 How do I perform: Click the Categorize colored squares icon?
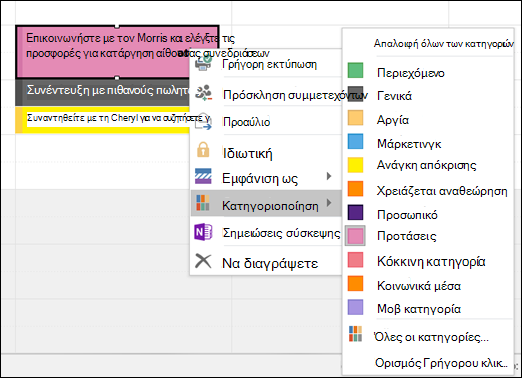click(203, 203)
